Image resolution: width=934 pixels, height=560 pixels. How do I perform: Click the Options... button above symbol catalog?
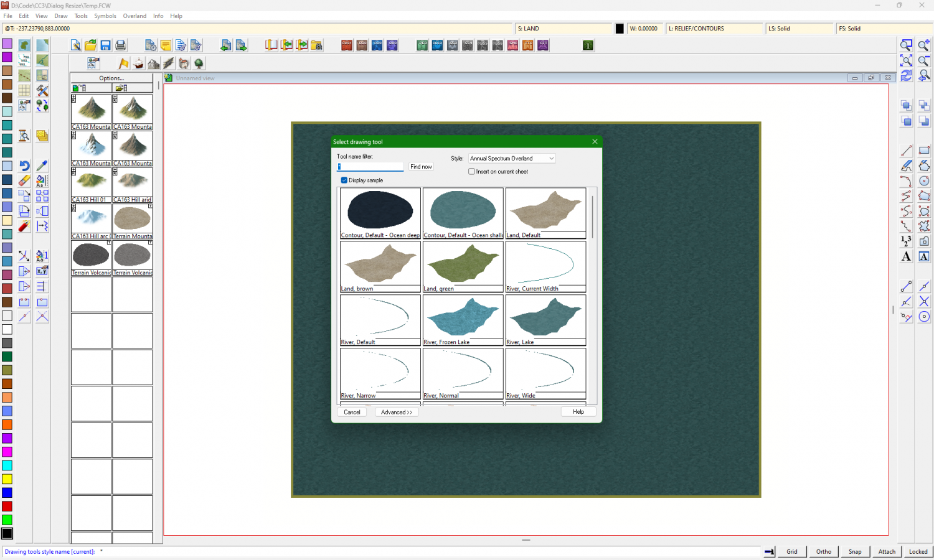pyautogui.click(x=111, y=78)
